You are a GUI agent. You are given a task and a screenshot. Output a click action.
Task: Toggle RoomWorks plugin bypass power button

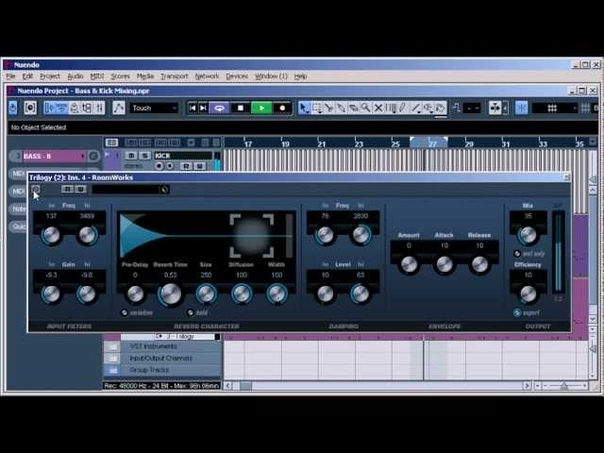tap(35, 189)
